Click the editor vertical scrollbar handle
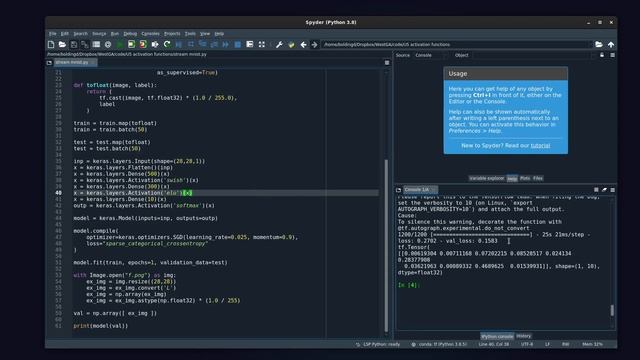Viewport: 640px width, 360px height. (386, 245)
